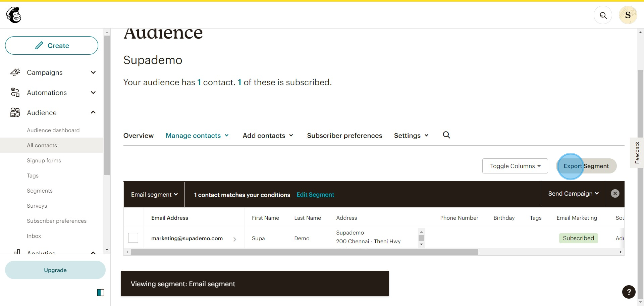
Task: Open the account avatar menu
Action: pos(628,15)
